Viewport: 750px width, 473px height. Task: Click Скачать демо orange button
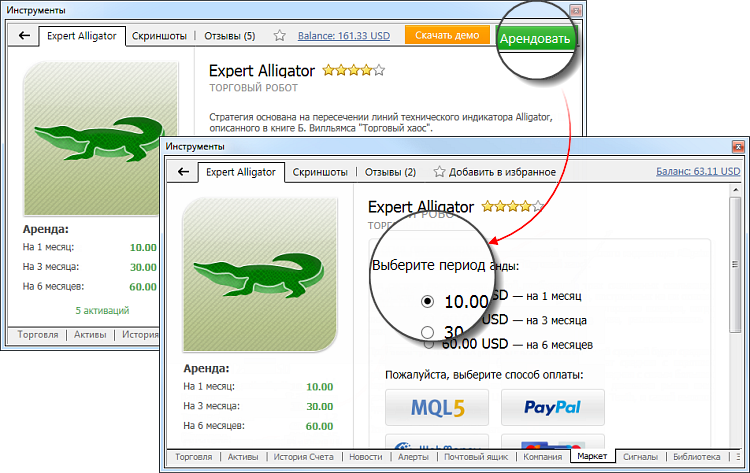click(447, 35)
